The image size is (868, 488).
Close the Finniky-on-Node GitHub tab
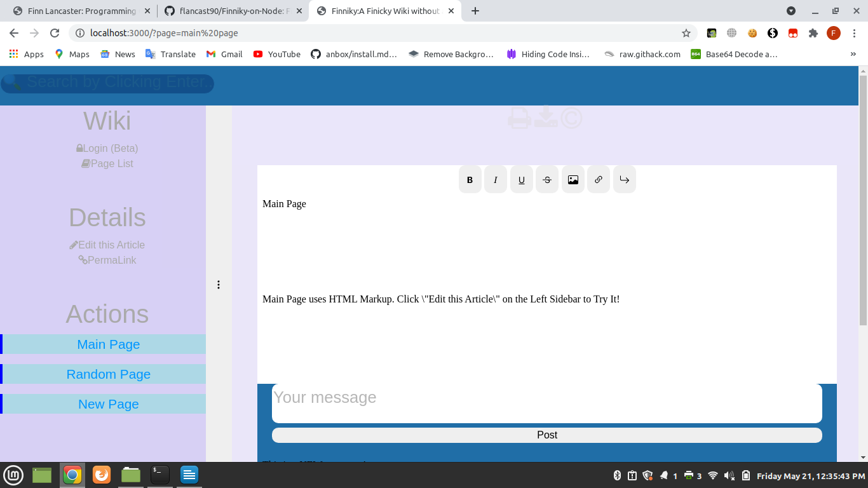point(298,11)
